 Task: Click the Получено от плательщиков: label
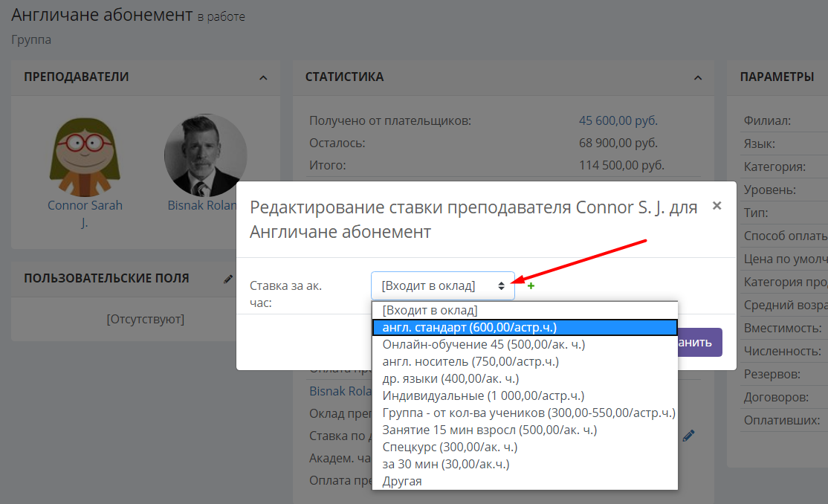tap(389, 121)
